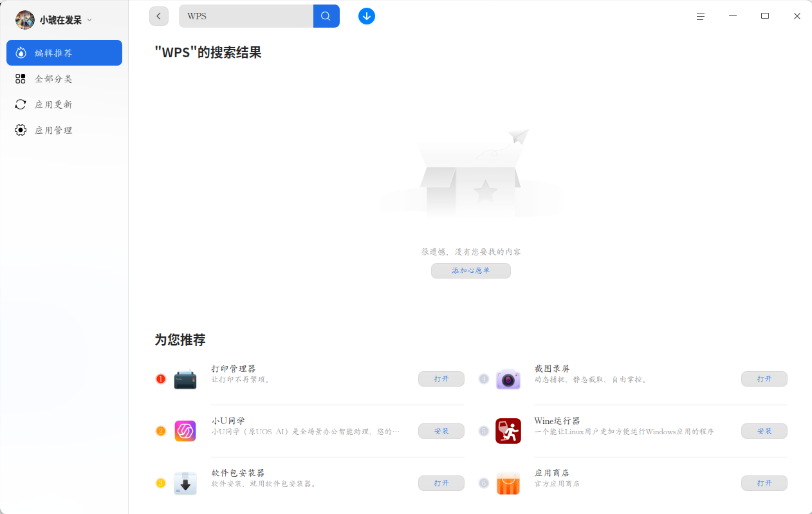Open 应用管理 in the sidebar
812x514 pixels.
point(64,130)
